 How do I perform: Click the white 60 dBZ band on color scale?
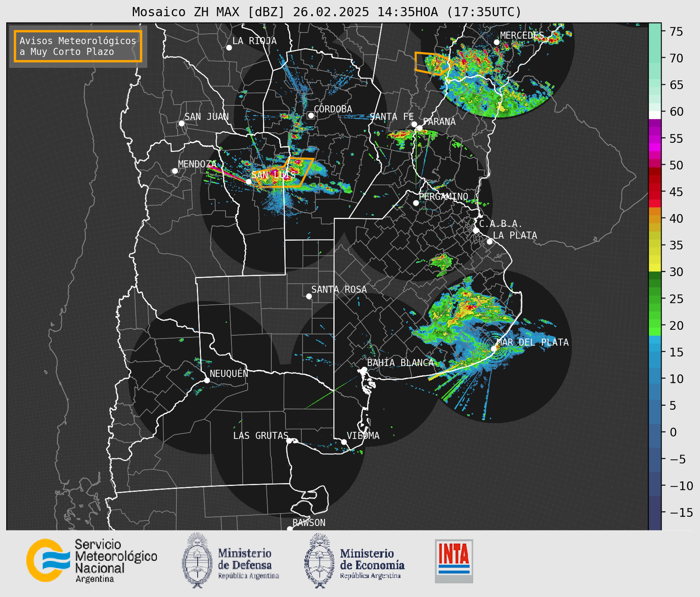655,115
